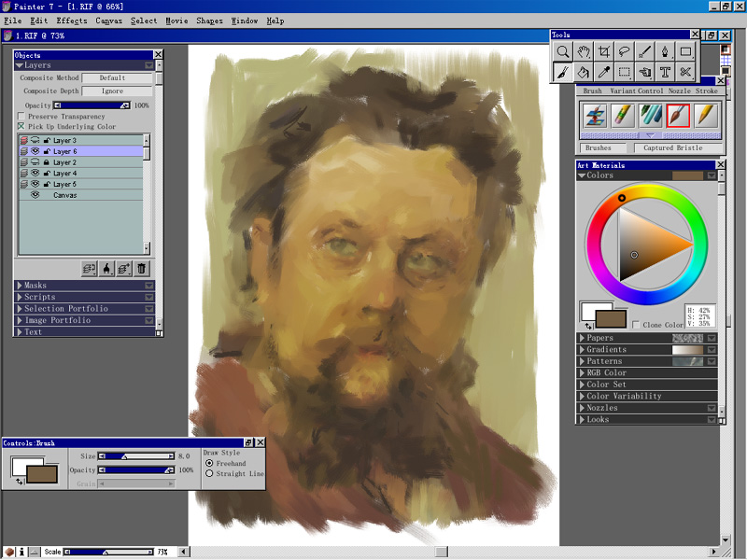Image resolution: width=747 pixels, height=560 pixels.
Task: Select the Magic Wand tool
Action: 644,51
